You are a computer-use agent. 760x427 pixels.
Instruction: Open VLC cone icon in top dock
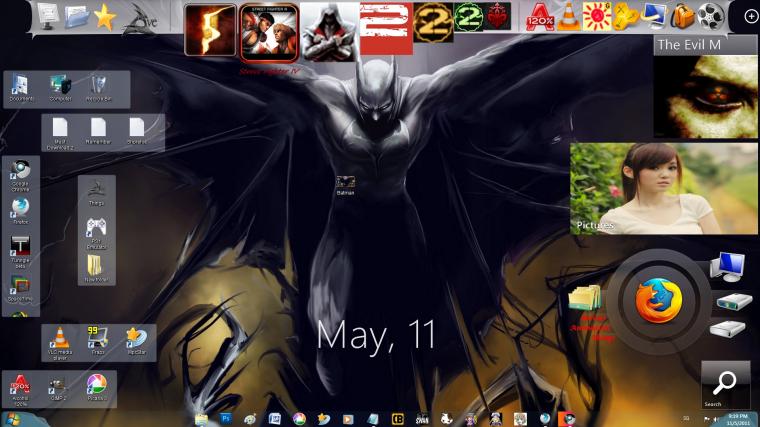[569, 17]
